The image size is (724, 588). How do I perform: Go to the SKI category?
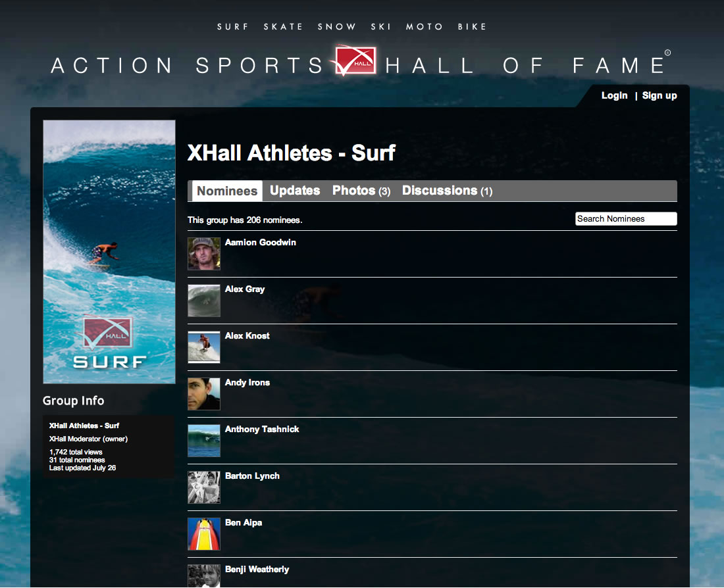(x=381, y=27)
